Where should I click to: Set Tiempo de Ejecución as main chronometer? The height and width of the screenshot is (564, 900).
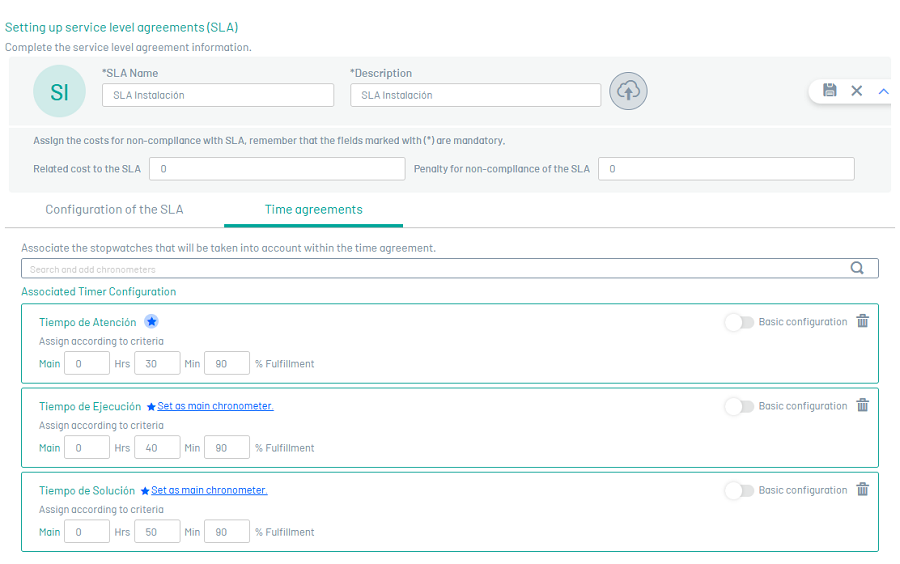tap(215, 406)
